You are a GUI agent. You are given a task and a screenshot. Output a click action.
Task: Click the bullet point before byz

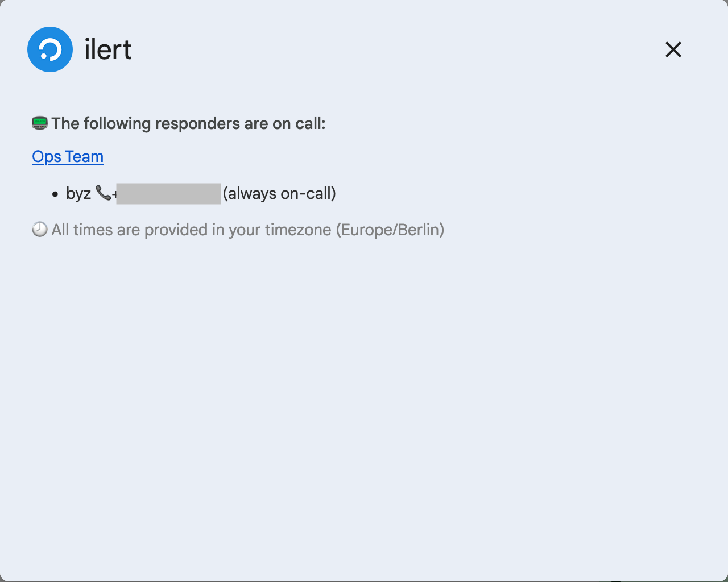pos(55,194)
